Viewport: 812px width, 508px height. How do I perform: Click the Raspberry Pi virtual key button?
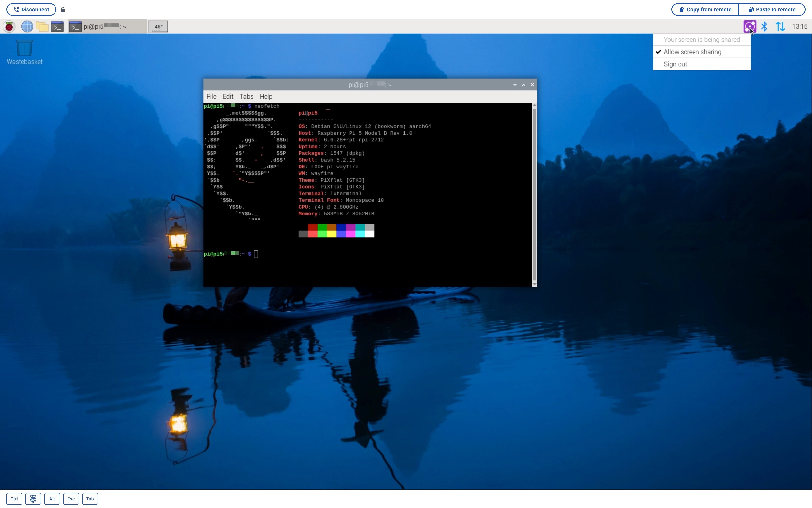(x=33, y=499)
